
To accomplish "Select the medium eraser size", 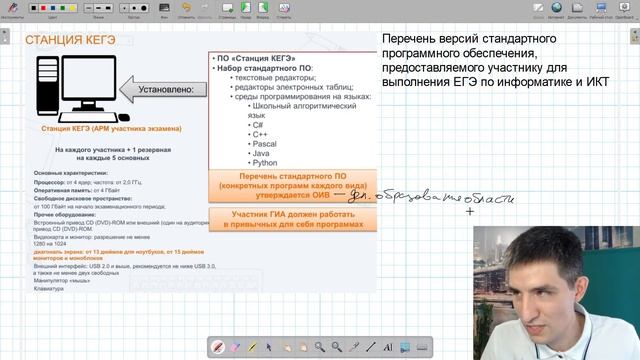I will [134, 8].
